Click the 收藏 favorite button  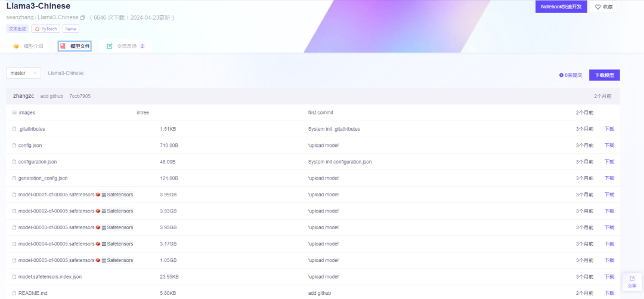coord(603,7)
